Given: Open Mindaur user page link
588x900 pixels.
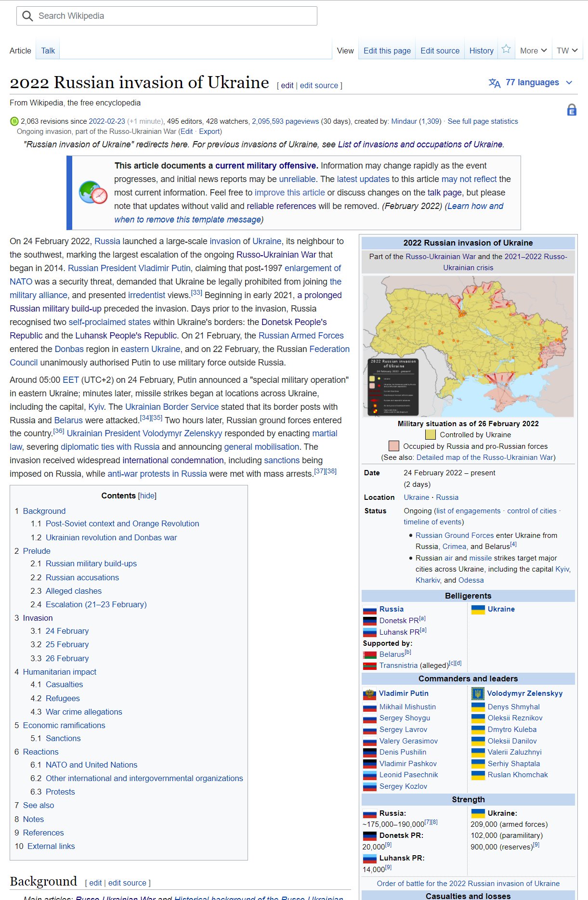Looking at the screenshot, I should click(404, 121).
